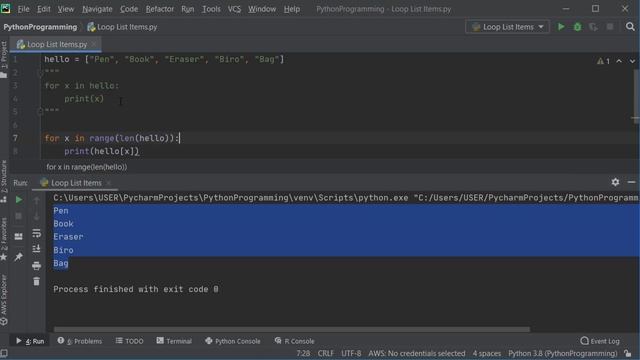Open the Edit menu

43,9
